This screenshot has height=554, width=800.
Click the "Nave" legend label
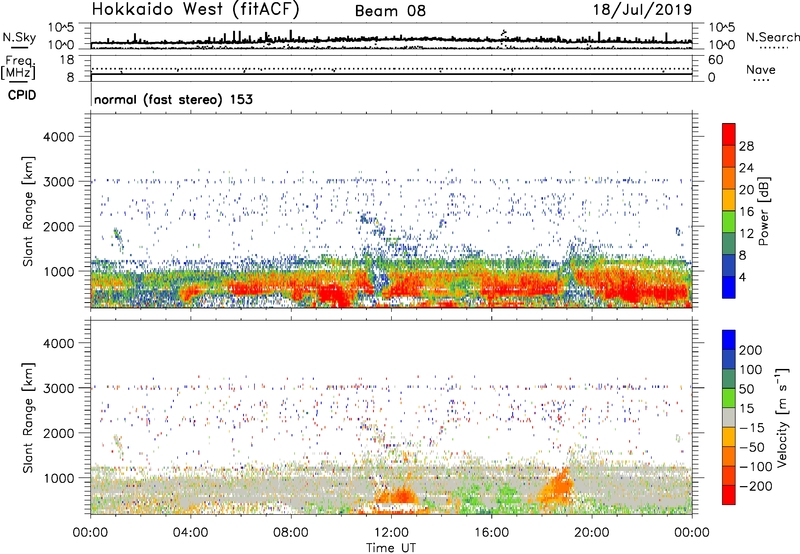[x=761, y=69]
